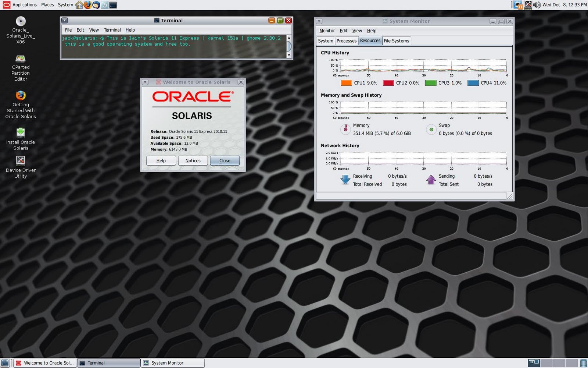
Task: Switch to System Monitor via taskbar button
Action: tap(173, 363)
